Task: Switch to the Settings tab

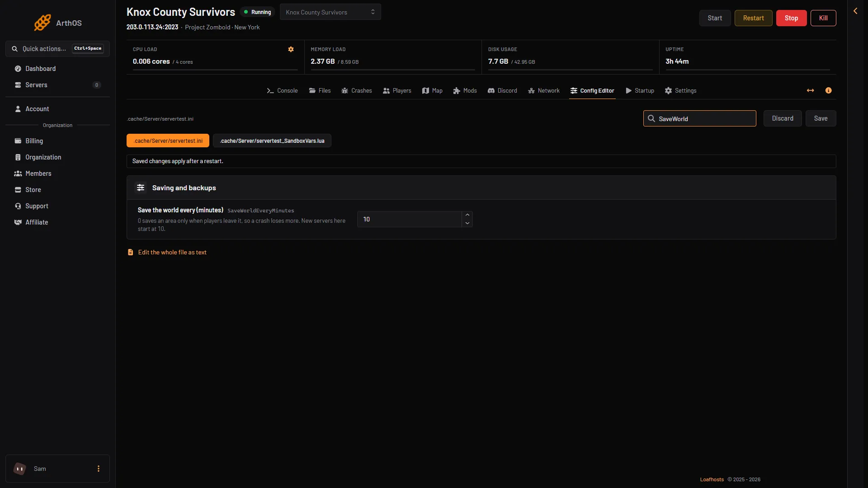Action: coord(680,91)
